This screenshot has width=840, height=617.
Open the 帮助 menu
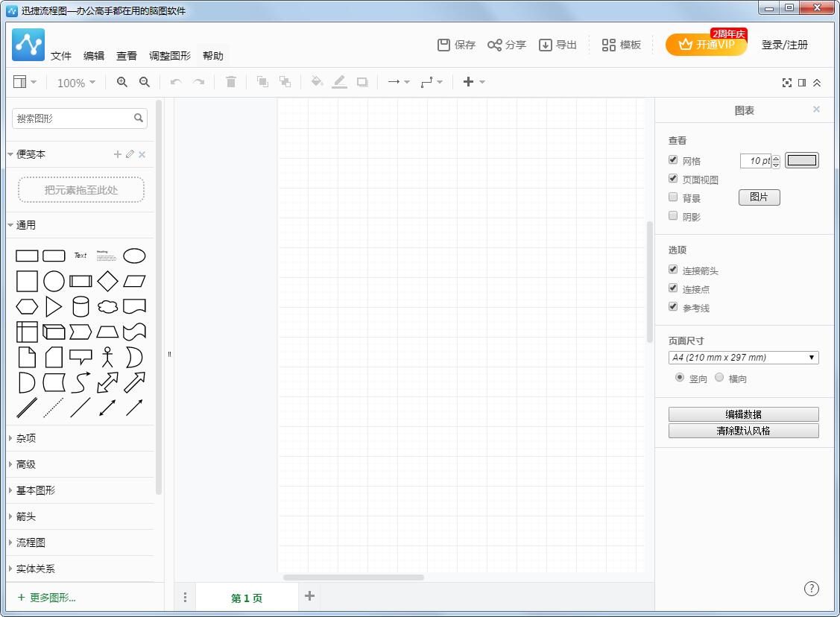212,56
